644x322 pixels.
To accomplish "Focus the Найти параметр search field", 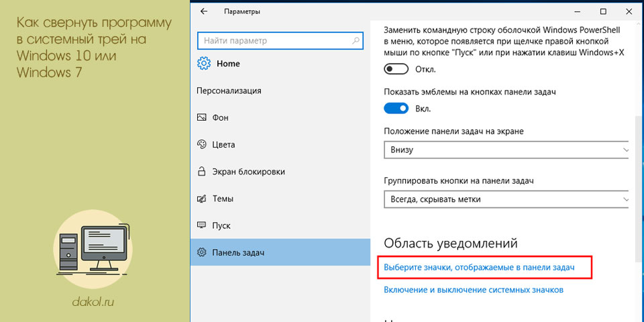I will pyautogui.click(x=280, y=41).
